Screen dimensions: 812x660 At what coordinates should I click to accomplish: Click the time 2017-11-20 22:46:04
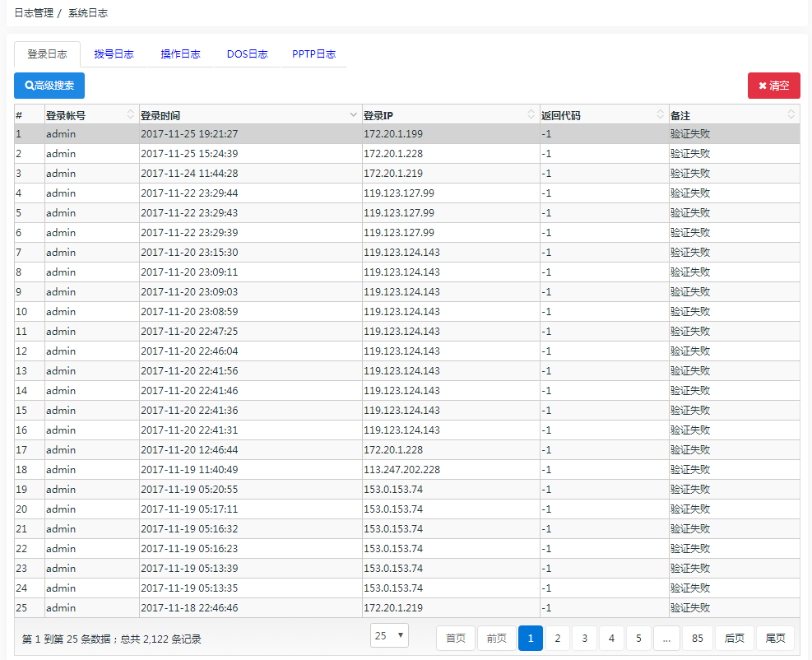(189, 351)
